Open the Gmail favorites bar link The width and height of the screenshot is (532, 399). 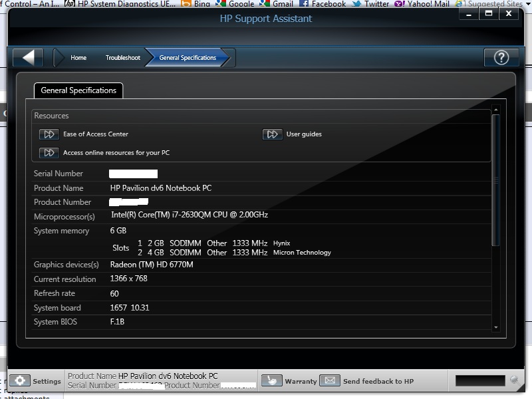pyautogui.click(x=277, y=4)
